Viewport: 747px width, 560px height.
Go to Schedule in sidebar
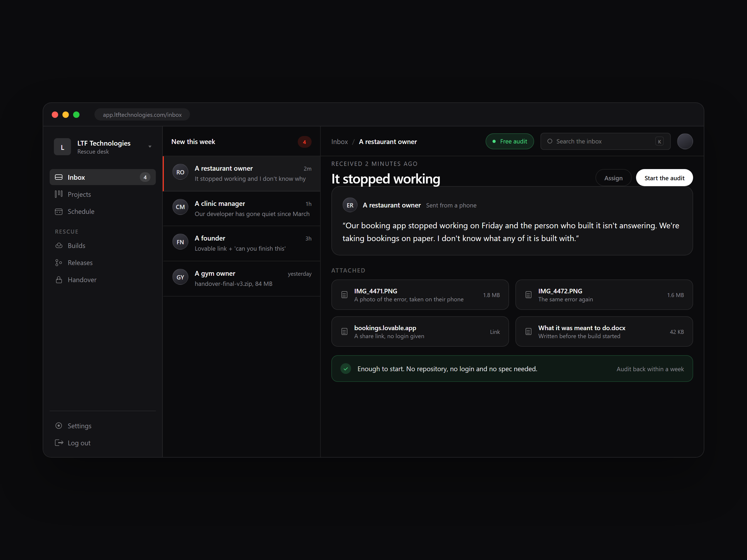[x=103, y=212]
